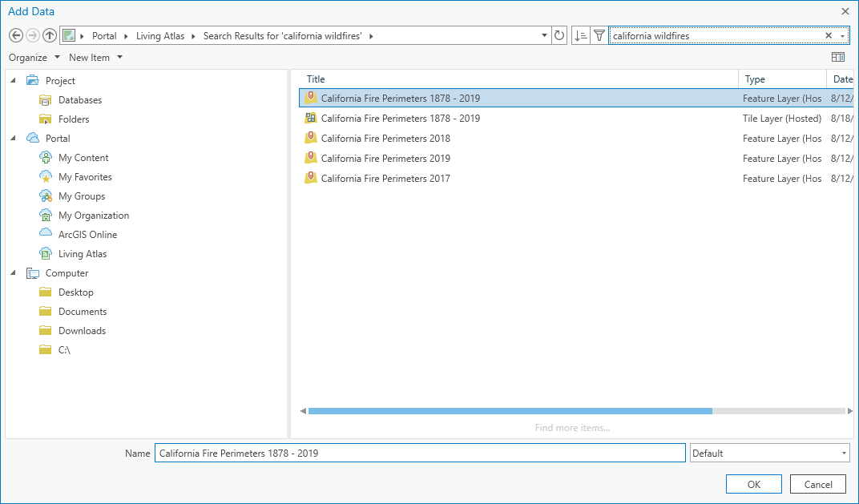Click Portal in the breadcrumb path
This screenshot has width=859, height=504.
104,36
